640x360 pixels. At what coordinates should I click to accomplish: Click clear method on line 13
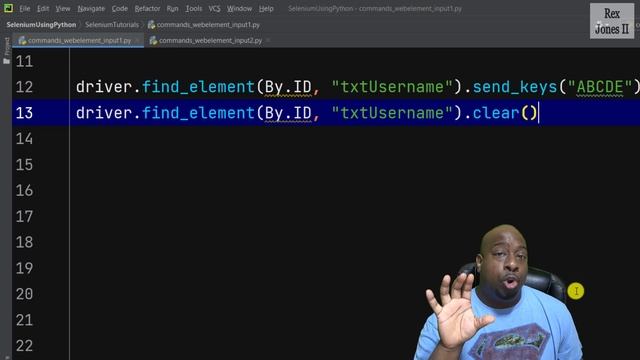tap(496, 113)
